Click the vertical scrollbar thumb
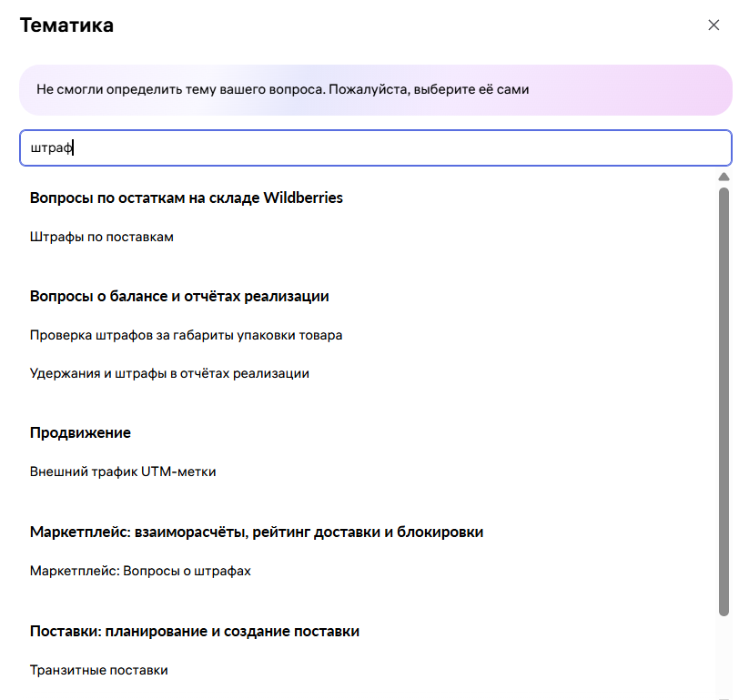The height and width of the screenshot is (700, 749). (724, 401)
